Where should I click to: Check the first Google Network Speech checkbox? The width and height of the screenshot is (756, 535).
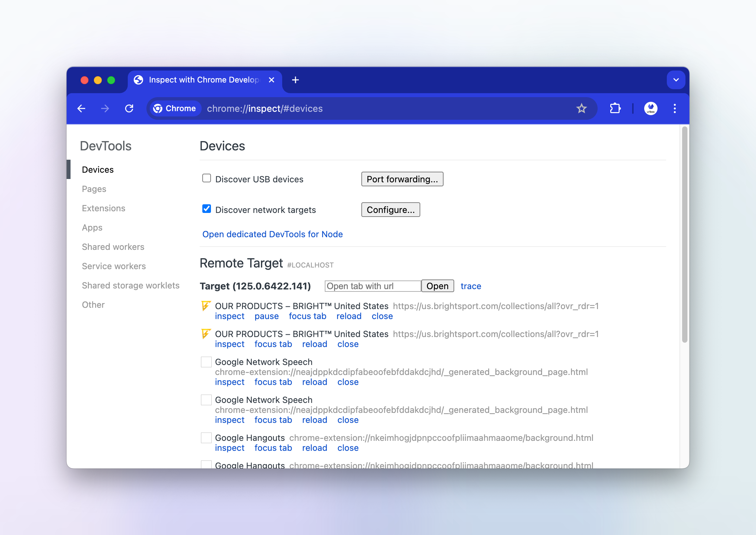pos(206,362)
